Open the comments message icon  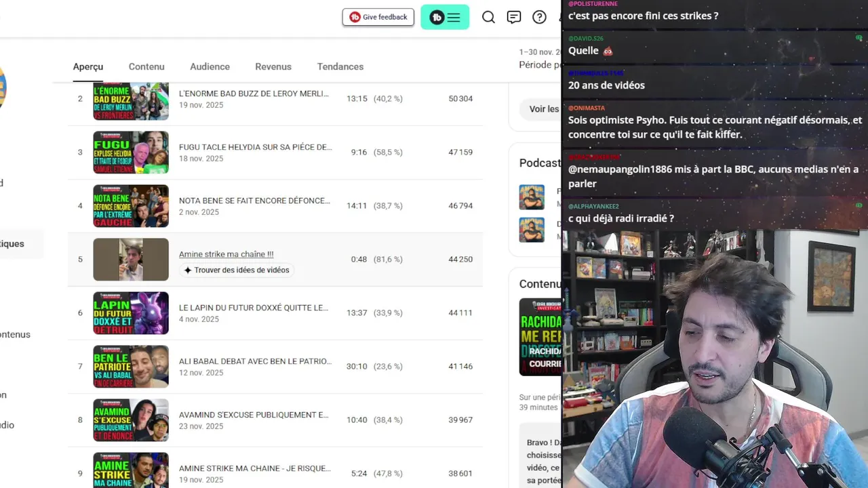coord(514,17)
